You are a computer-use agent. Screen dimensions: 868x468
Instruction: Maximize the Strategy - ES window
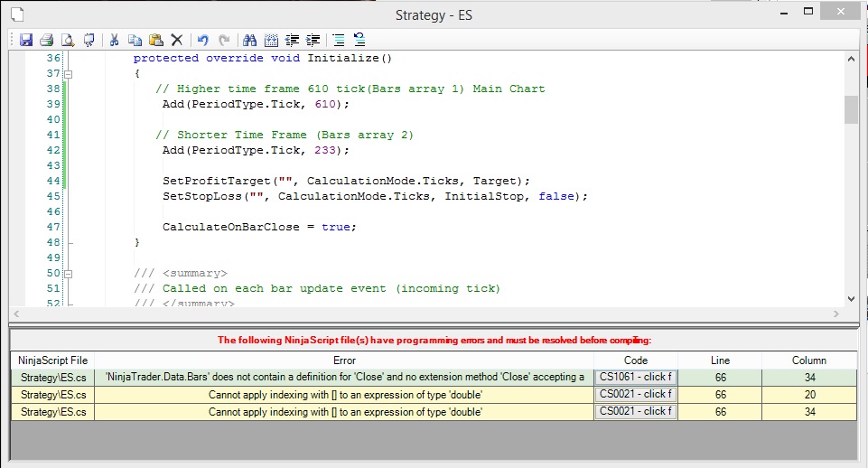[808, 12]
